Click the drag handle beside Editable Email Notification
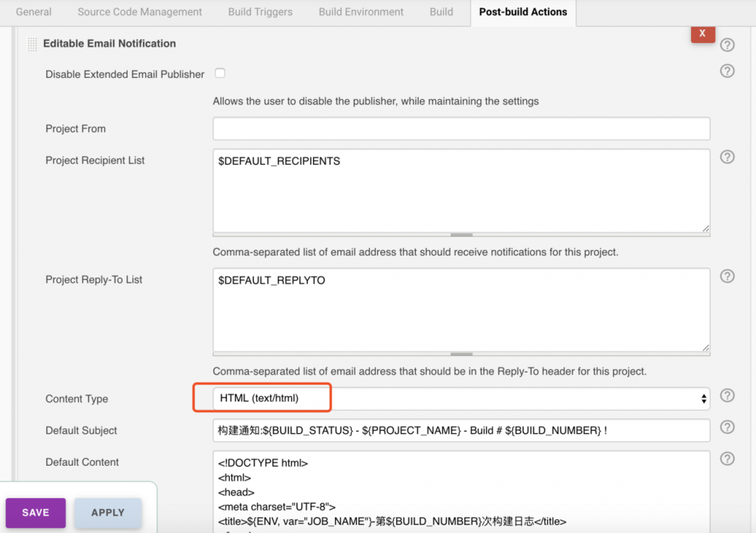The image size is (756, 533). click(32, 43)
